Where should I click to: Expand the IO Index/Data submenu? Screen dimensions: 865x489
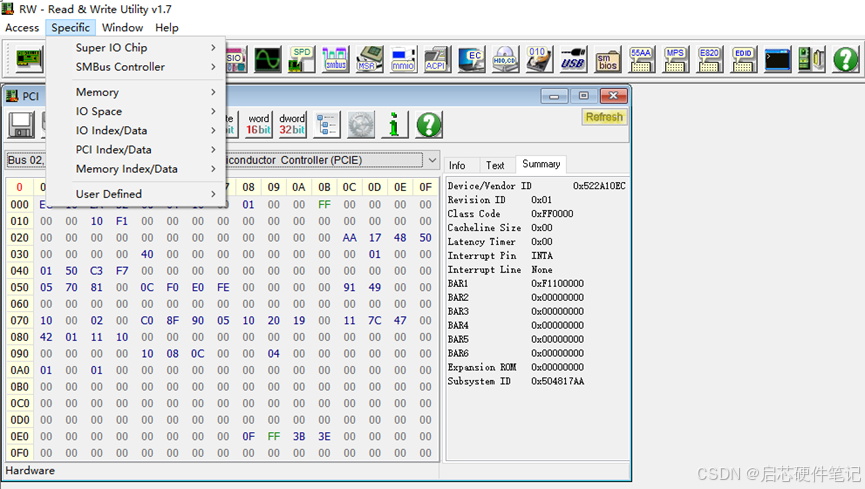point(136,131)
